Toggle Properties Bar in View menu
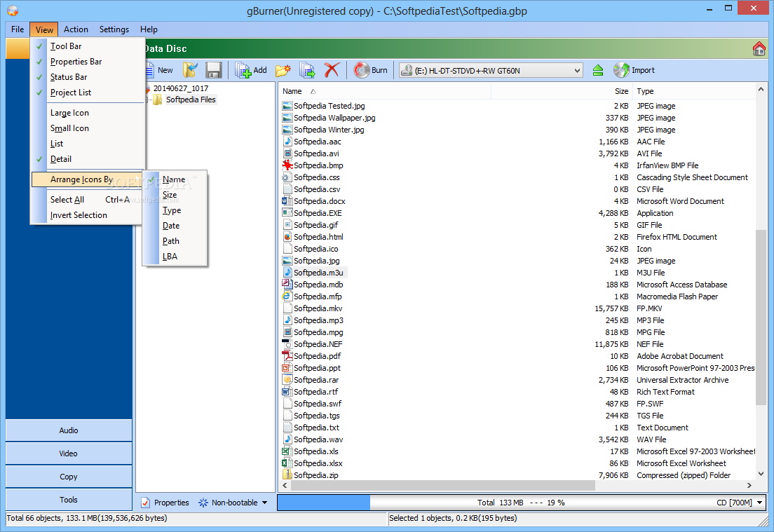 88,61
